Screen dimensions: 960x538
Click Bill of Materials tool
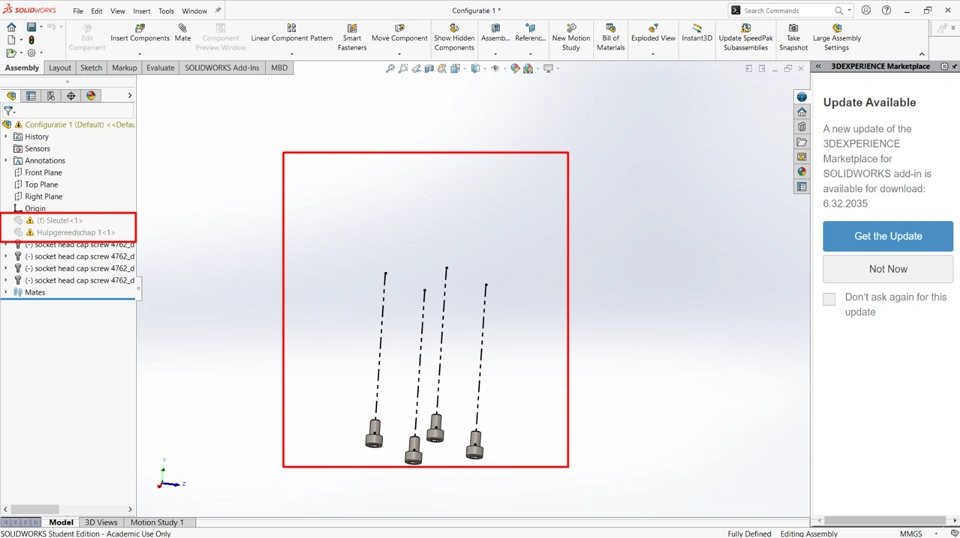point(610,37)
